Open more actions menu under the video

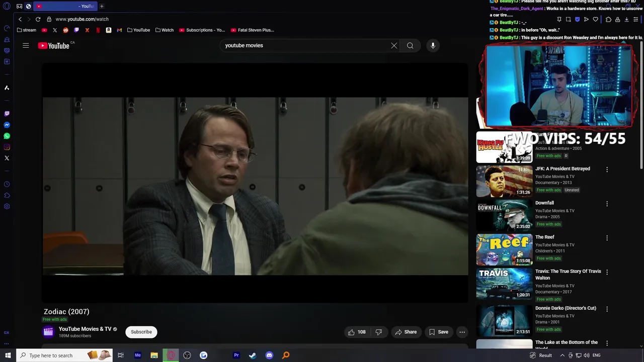(462, 332)
